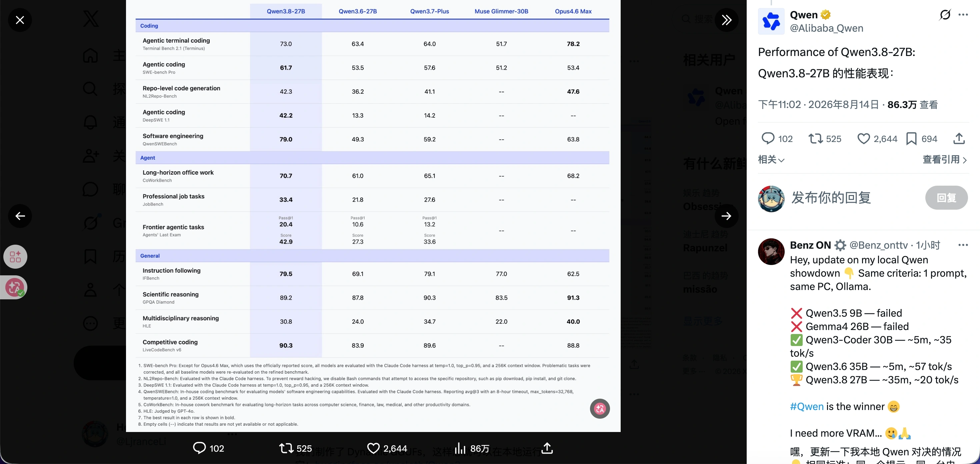Click reply icon in tweet stats row
The width and height of the screenshot is (980, 464).
pyautogui.click(x=768, y=138)
